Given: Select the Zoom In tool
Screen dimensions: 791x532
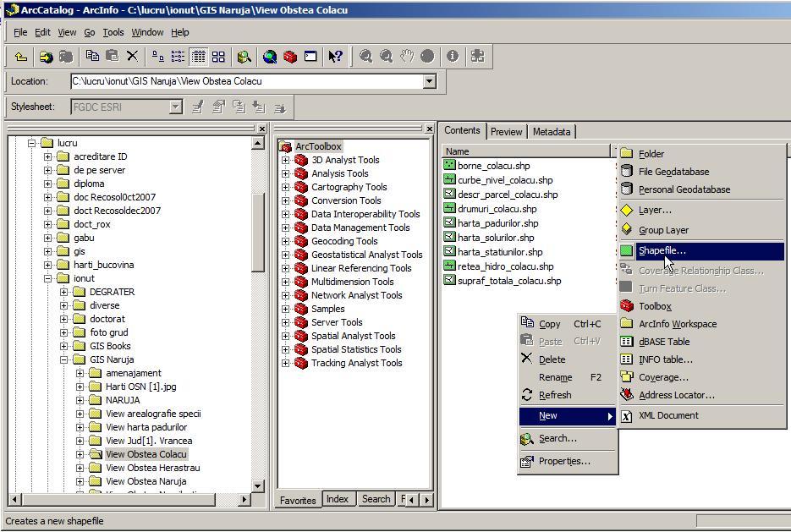Looking at the screenshot, I should 365,57.
